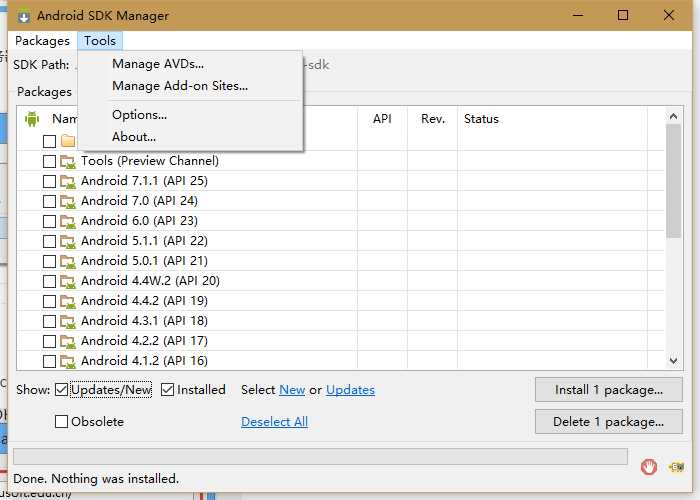Select the Android 6.0 (API 23) checkbox
700x500 pixels.
[49, 221]
